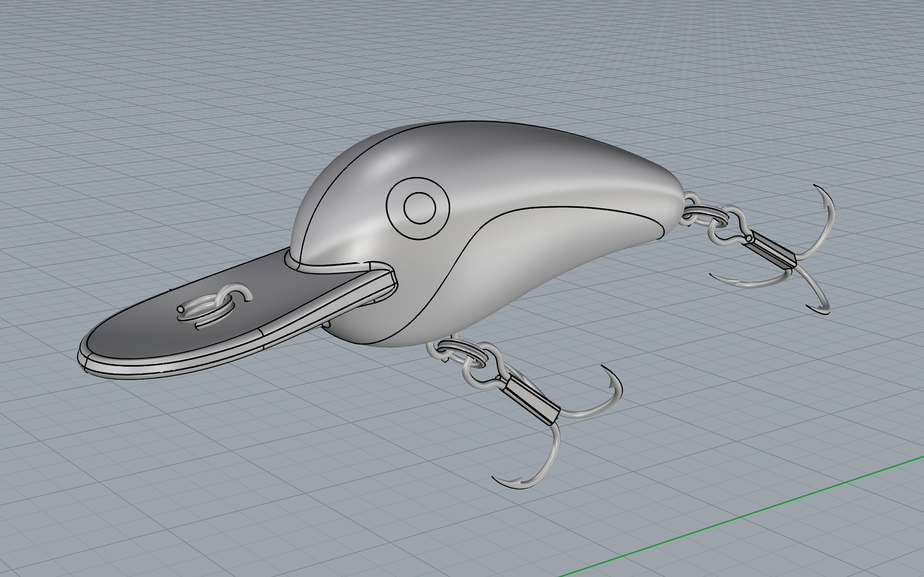This screenshot has width=924, height=577.
Task: Click the inner circle of the eye
Action: coord(420,208)
